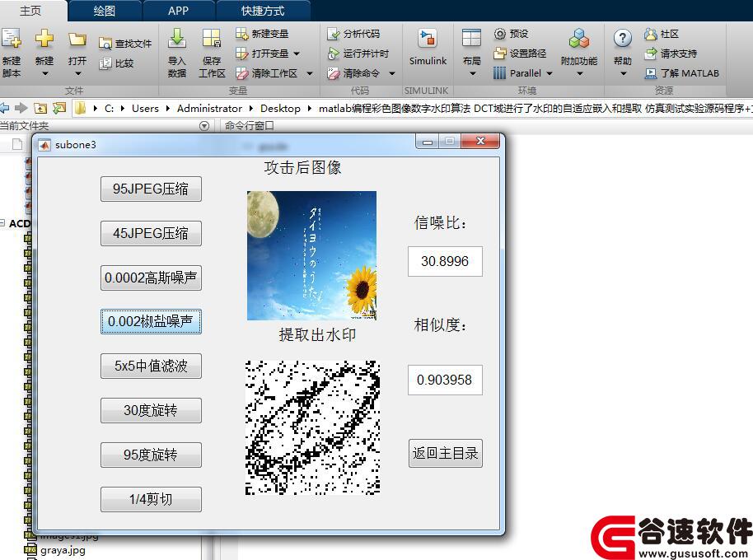753x560 pixels.
Task: Click the New Script (新建脚本) icon
Action: pos(11,39)
